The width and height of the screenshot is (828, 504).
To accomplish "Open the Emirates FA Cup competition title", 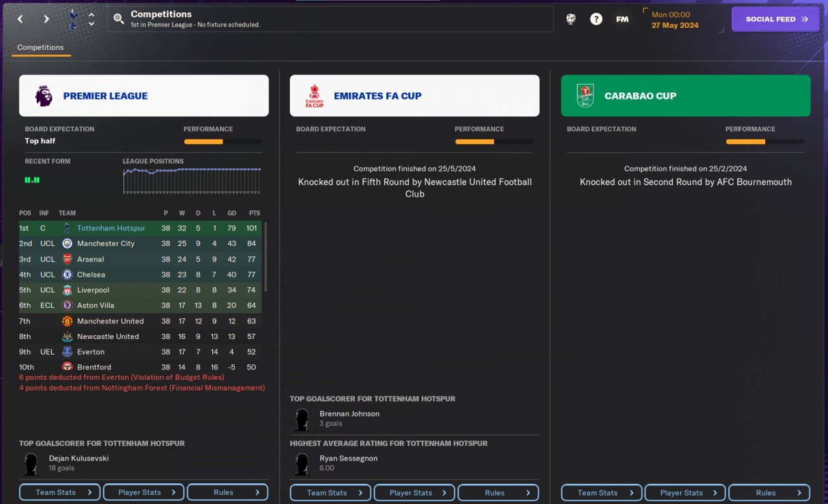I will [378, 96].
